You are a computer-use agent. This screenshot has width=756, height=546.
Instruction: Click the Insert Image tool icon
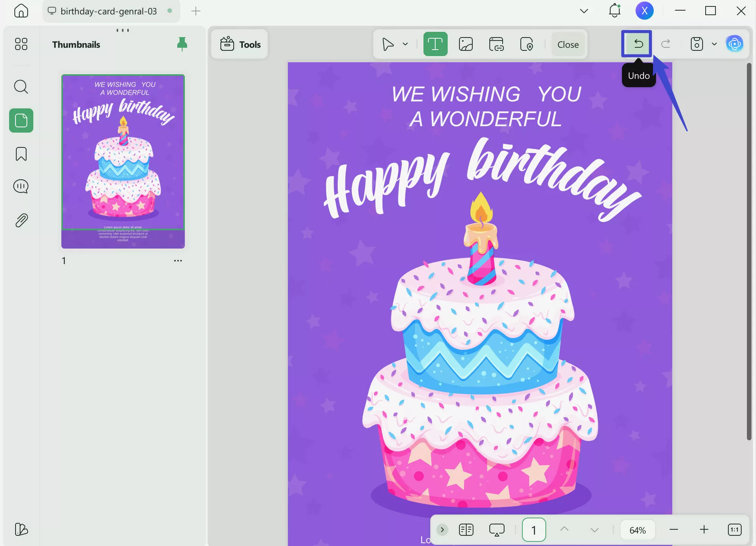pyautogui.click(x=465, y=44)
